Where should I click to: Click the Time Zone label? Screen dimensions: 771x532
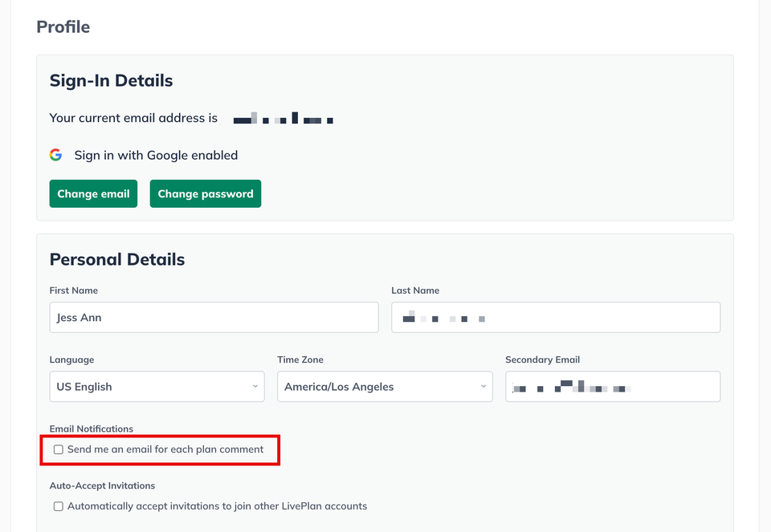point(300,359)
